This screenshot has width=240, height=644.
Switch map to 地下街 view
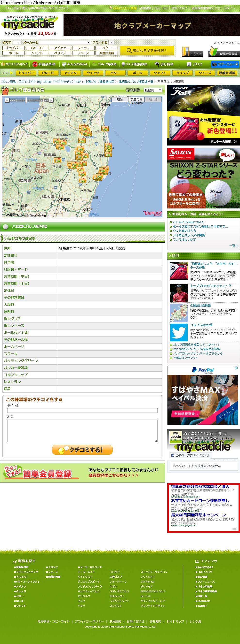(x=153, y=99)
